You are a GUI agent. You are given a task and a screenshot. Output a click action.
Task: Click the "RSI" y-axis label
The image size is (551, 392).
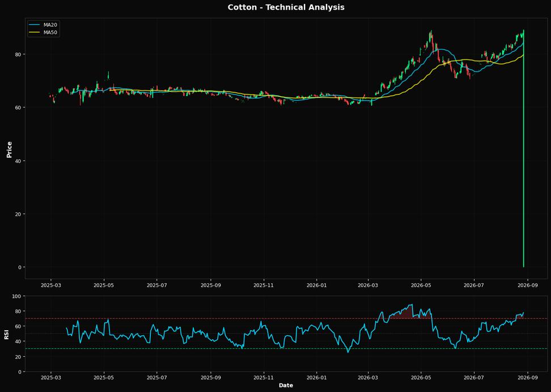click(7, 334)
